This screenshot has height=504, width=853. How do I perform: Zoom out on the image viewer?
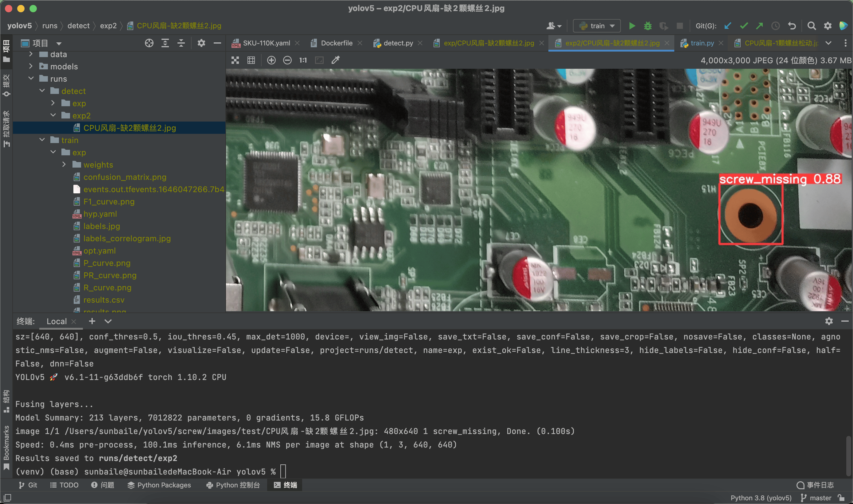click(x=287, y=60)
